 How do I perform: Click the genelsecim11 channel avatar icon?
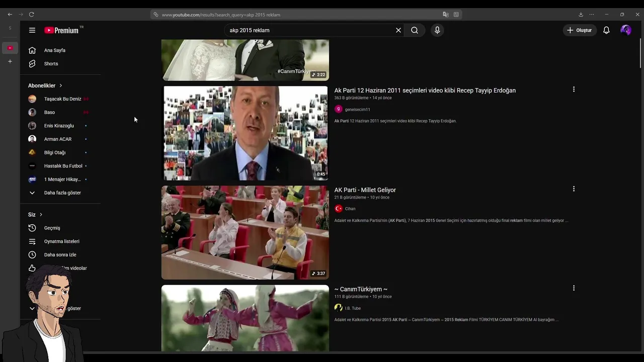click(x=339, y=109)
